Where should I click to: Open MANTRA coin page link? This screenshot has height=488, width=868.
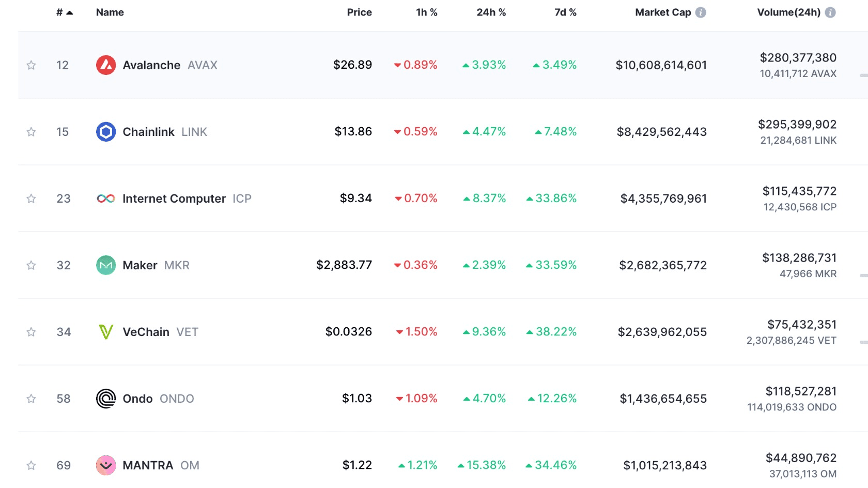pyautogui.click(x=161, y=465)
